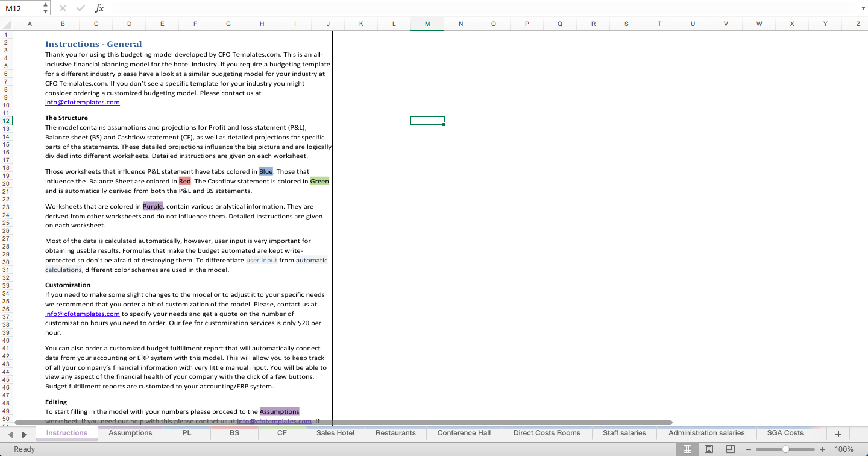Open the Conference Hall sheet tab
The width and height of the screenshot is (868, 456).
coord(464,433)
